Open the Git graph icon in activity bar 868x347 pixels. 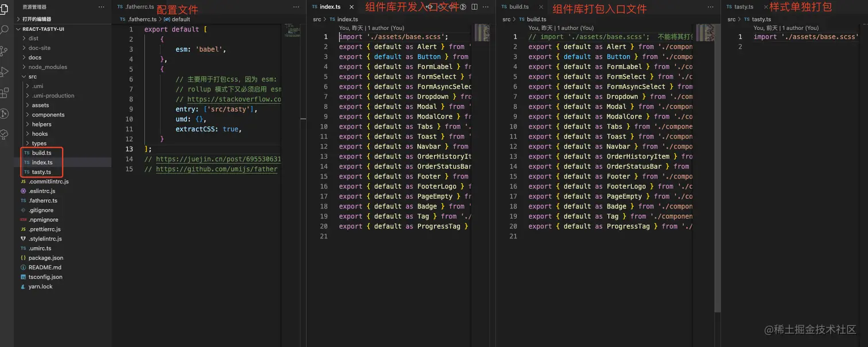coord(4,113)
